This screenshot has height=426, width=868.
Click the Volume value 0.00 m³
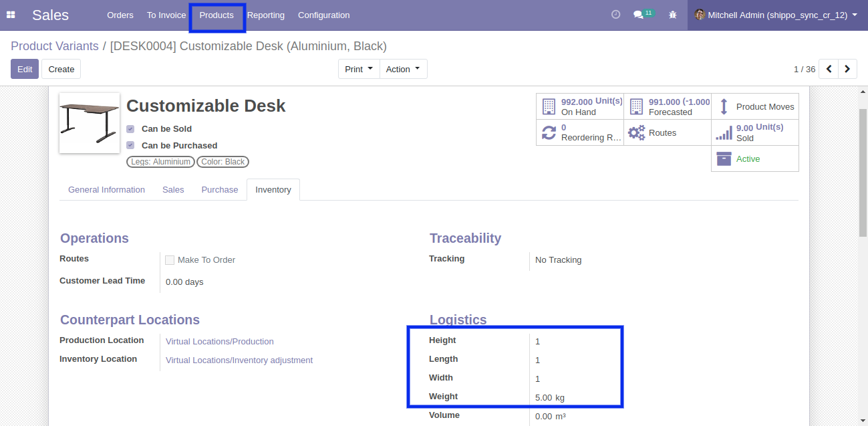pyautogui.click(x=551, y=417)
